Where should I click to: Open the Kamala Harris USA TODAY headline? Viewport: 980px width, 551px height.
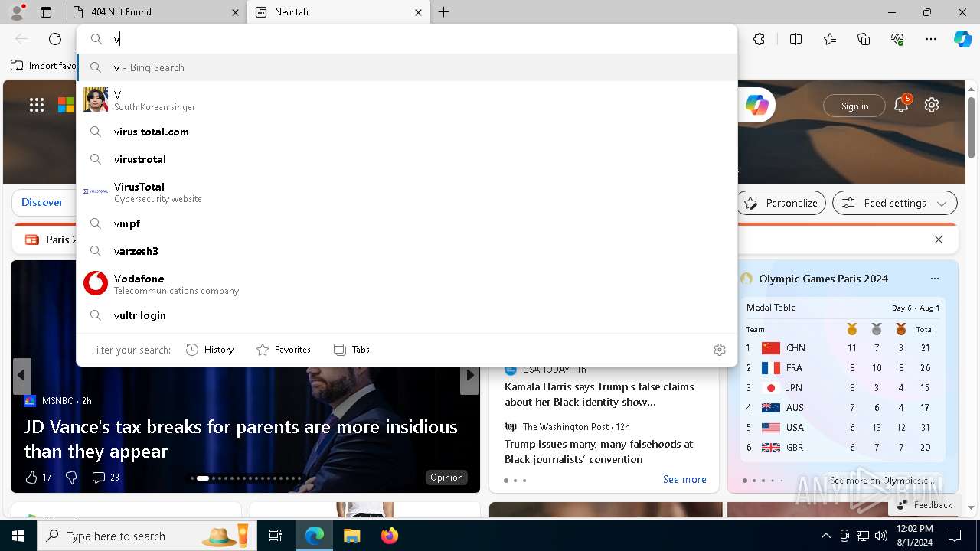(x=599, y=394)
